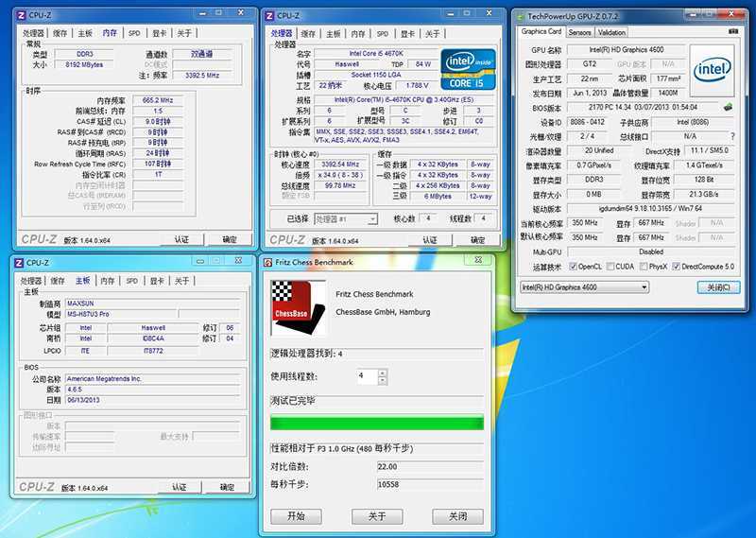Click the DRAM frequency value 665.2 MHz

(158, 100)
